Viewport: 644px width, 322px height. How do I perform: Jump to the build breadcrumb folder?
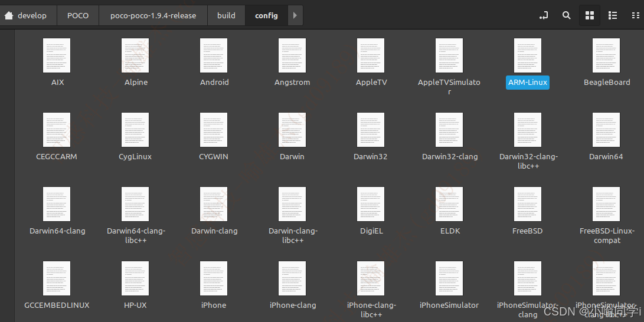tap(226, 15)
